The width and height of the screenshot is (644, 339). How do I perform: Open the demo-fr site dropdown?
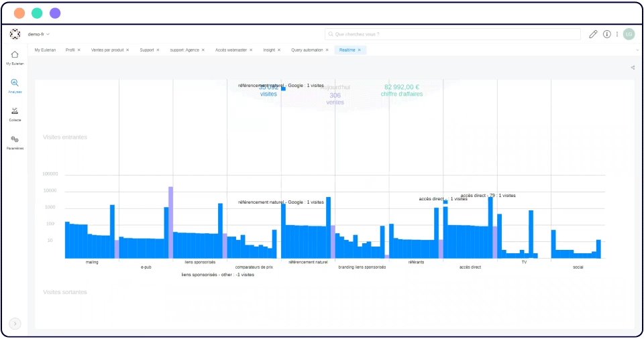pyautogui.click(x=39, y=34)
